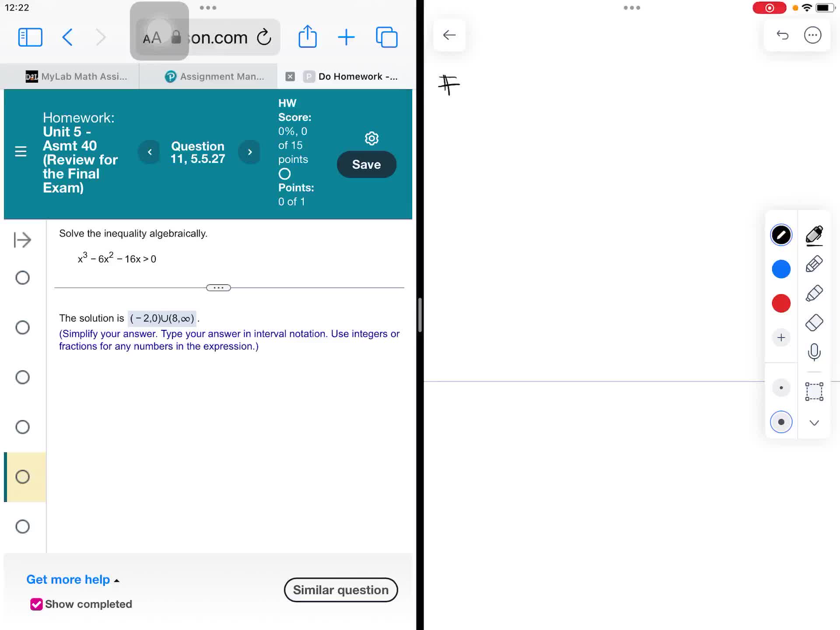This screenshot has width=840, height=630.
Task: Expand the Get more help menu
Action: click(x=73, y=580)
